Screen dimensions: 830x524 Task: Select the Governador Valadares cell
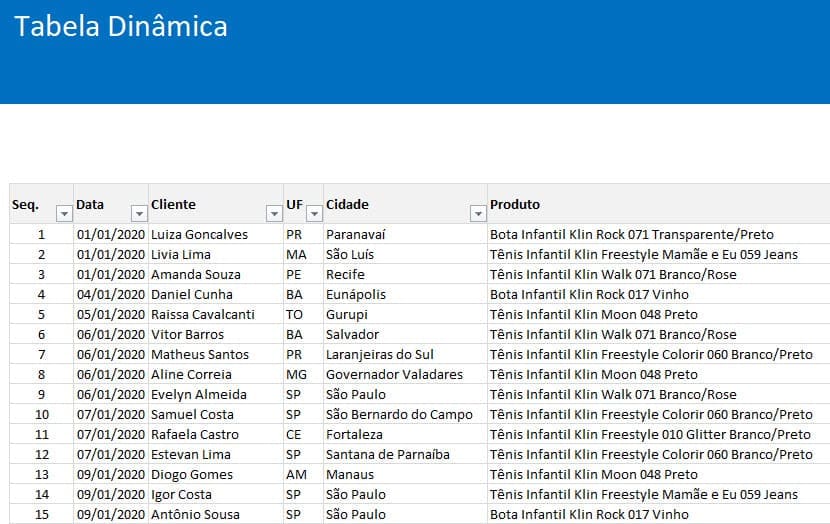(405, 375)
